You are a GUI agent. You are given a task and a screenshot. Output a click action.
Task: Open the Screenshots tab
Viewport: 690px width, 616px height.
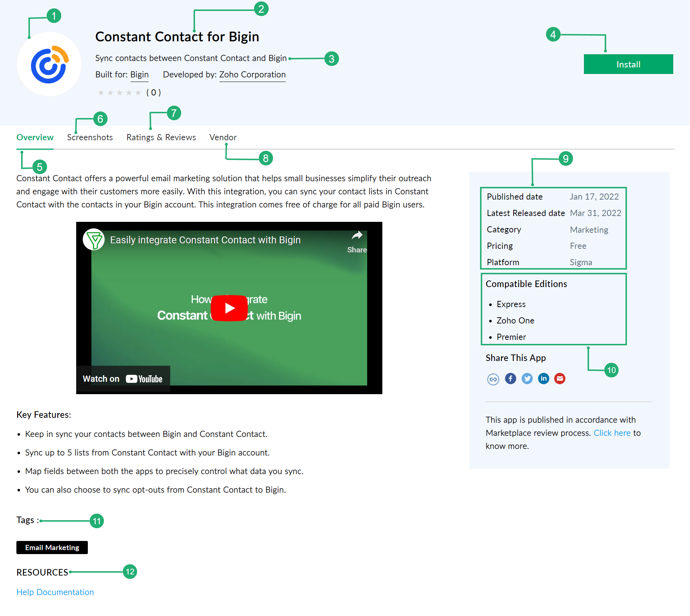coord(90,138)
